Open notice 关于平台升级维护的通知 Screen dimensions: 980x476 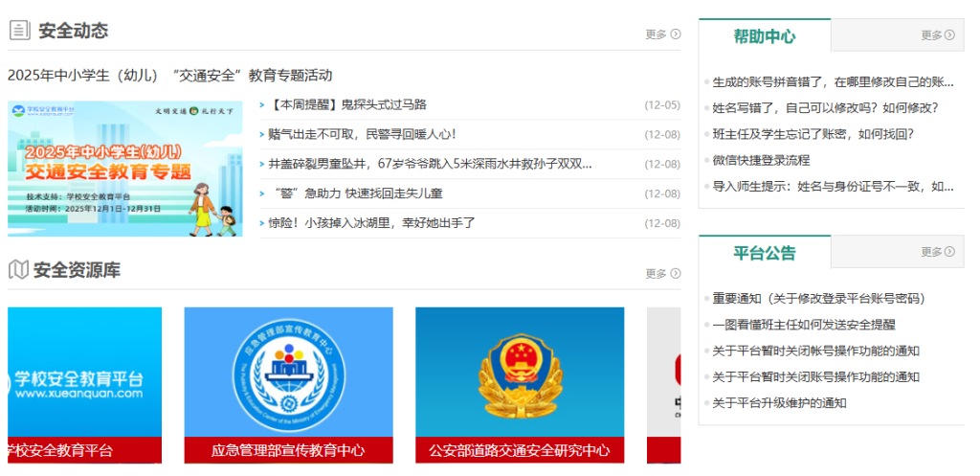pyautogui.click(x=780, y=403)
